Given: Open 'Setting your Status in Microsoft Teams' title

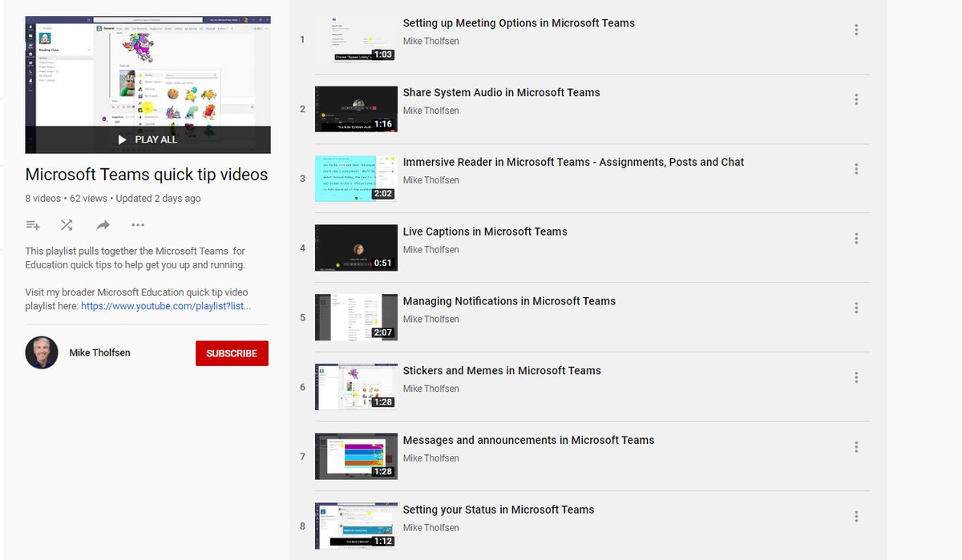Looking at the screenshot, I should 499,510.
